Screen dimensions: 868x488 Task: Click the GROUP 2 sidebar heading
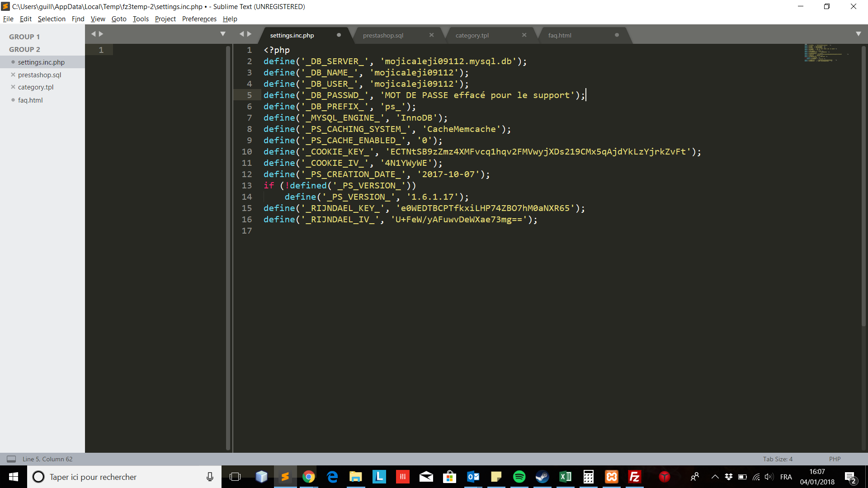[24, 49]
